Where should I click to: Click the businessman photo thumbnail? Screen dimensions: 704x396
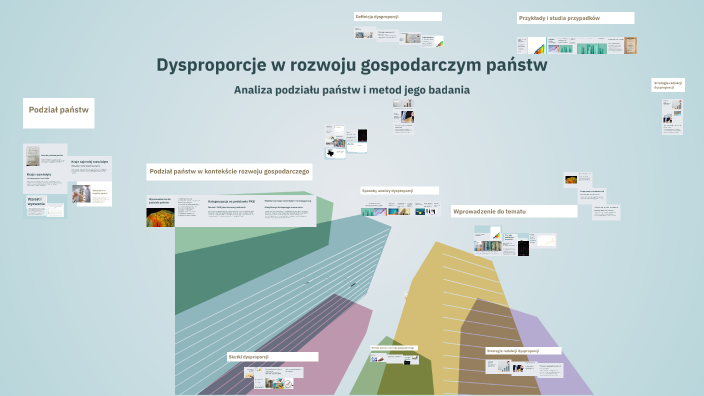[81, 194]
